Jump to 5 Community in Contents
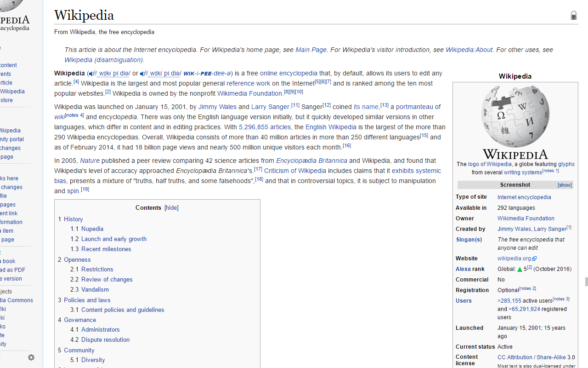 point(76,350)
